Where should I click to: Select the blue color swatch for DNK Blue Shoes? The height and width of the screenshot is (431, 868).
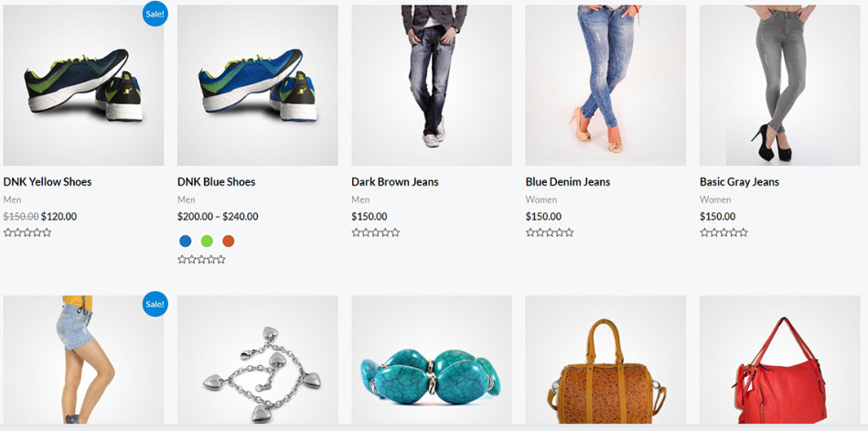(186, 241)
